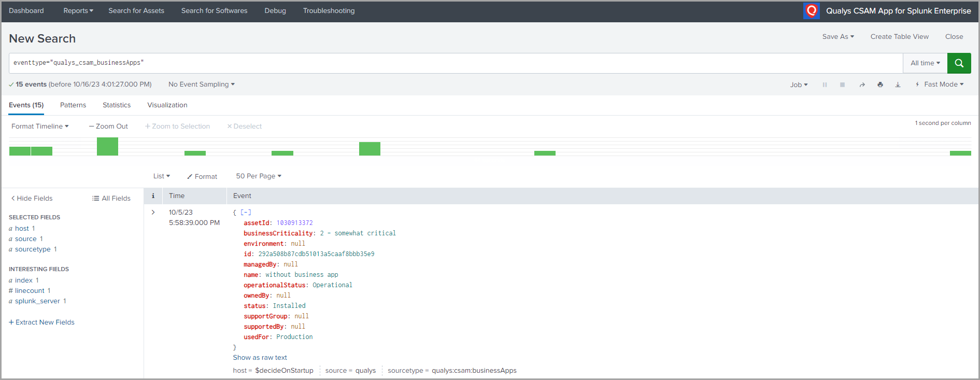Open the Fast Mode dropdown
980x380 pixels.
coord(940,84)
